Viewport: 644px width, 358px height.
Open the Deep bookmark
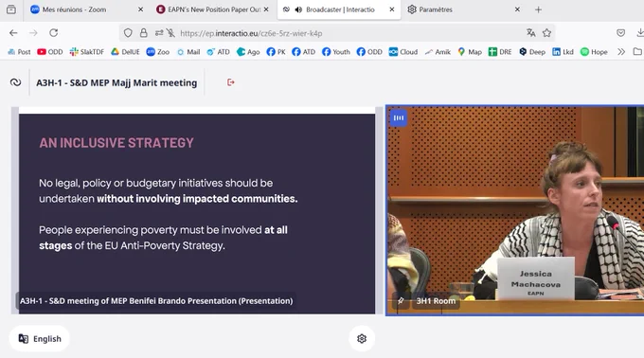click(532, 52)
